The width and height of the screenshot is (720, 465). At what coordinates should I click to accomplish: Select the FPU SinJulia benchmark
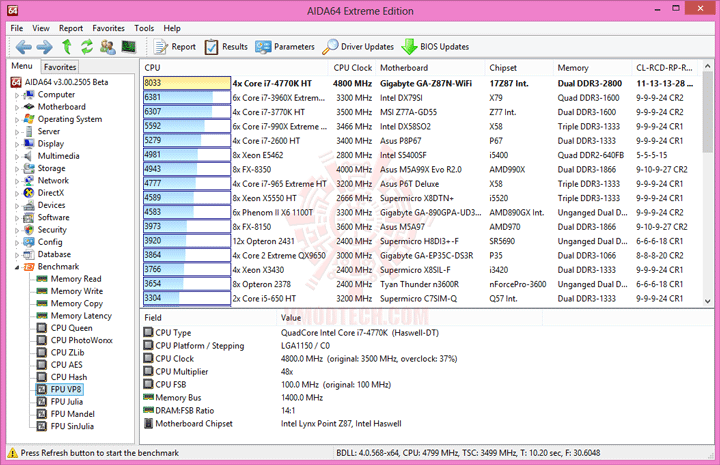(72, 426)
